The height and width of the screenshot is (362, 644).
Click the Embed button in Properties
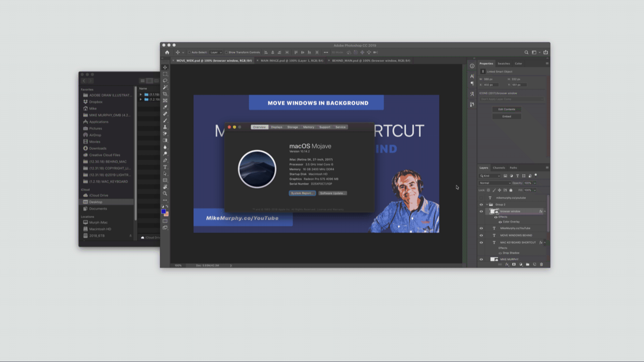click(x=507, y=116)
